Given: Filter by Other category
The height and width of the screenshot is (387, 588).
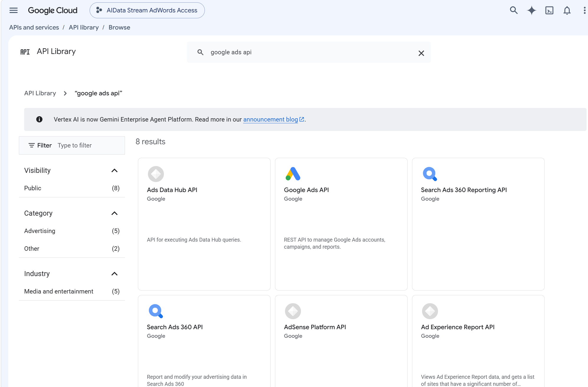Looking at the screenshot, I should (72, 249).
